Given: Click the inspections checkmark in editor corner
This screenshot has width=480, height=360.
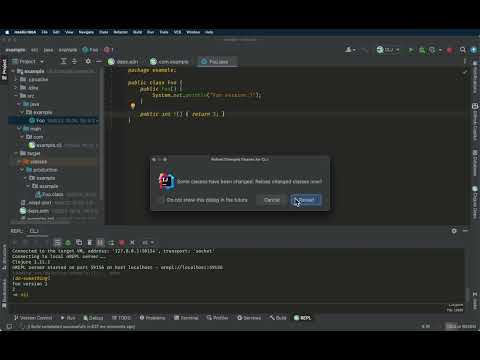Looking at the screenshot, I should pos(465,72).
